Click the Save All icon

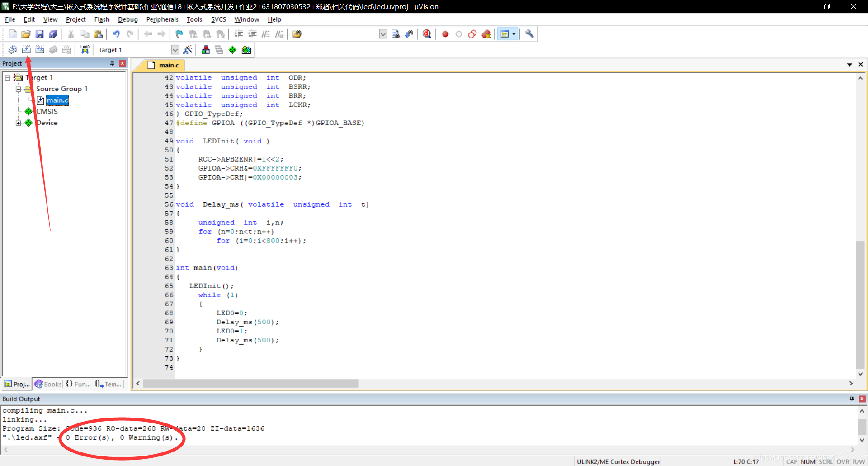(53, 34)
